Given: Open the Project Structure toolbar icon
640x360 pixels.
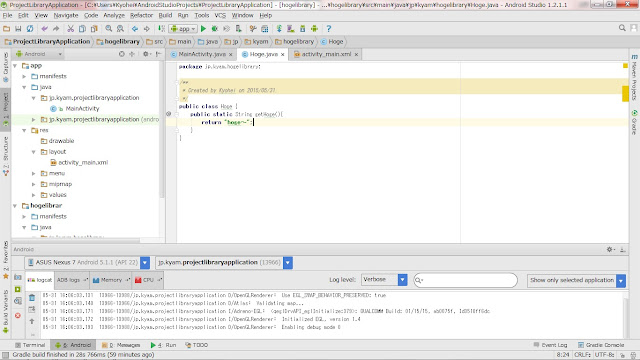Looking at the screenshot, I should click(x=264, y=29).
